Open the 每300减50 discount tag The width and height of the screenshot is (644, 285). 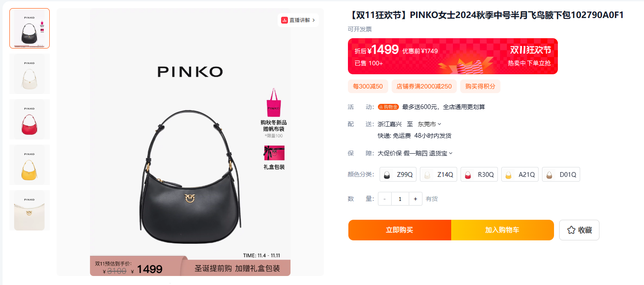click(368, 86)
